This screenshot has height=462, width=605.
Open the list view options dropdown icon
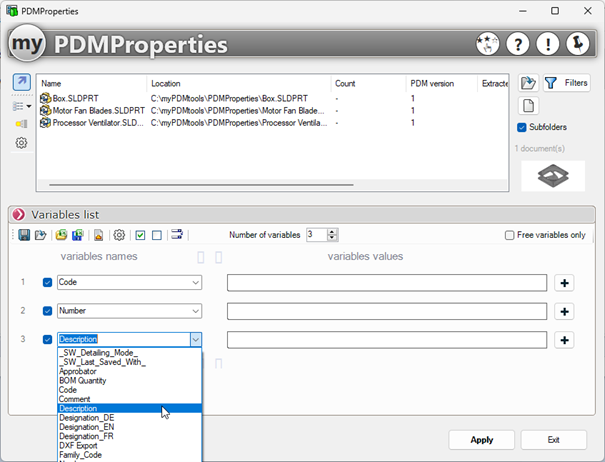22,106
